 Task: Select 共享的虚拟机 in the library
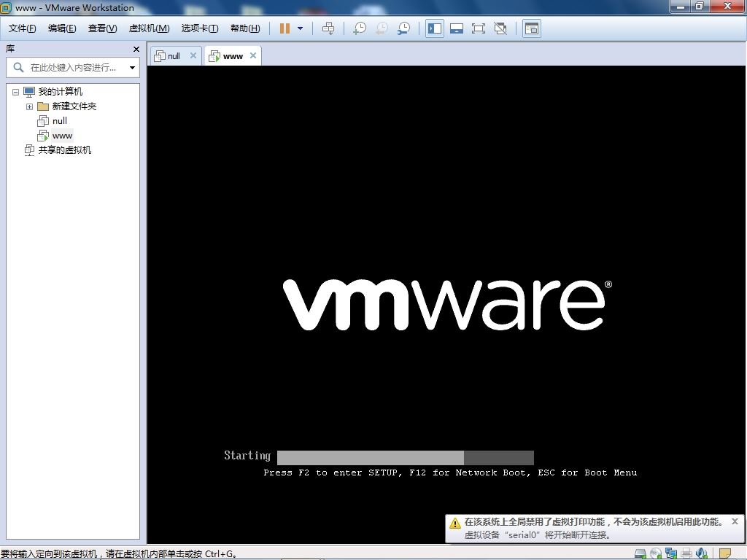click(65, 150)
